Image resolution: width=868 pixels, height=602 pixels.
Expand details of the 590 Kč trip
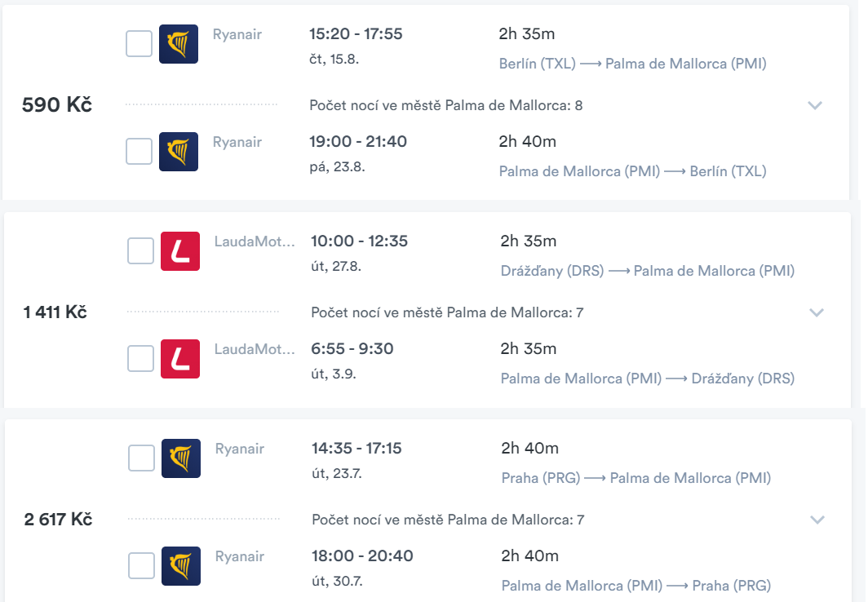pyautogui.click(x=815, y=105)
